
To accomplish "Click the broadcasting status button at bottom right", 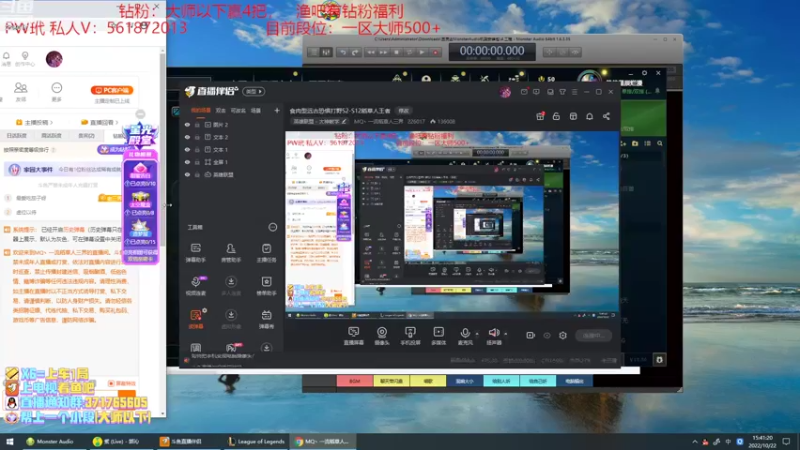I will pyautogui.click(x=593, y=335).
